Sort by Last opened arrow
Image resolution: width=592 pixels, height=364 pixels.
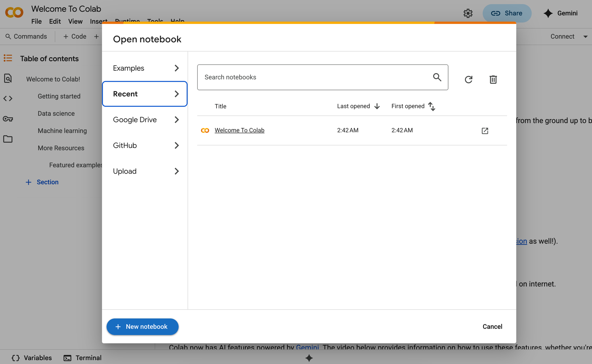tap(377, 106)
